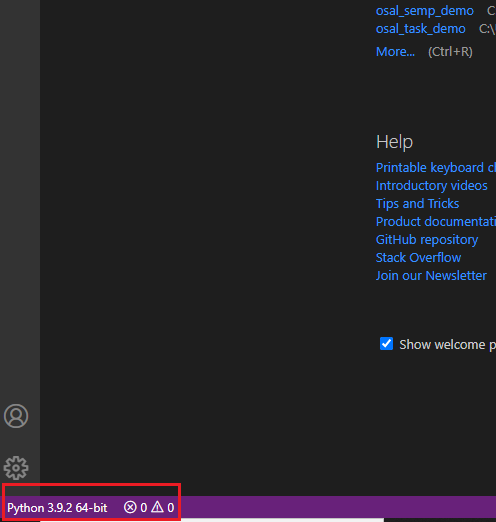Select the Python 3.9.2 64-bit interpreter
496x522 pixels.
tap(57, 508)
